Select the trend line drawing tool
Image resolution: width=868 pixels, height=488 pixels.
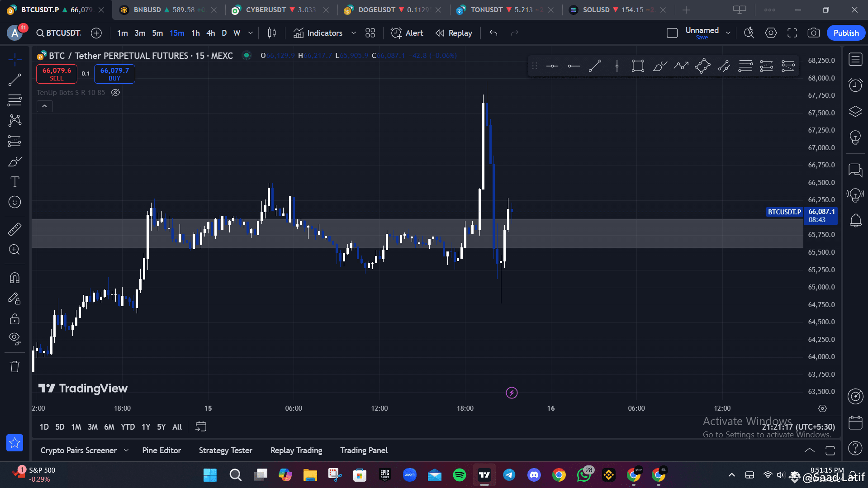(x=14, y=80)
